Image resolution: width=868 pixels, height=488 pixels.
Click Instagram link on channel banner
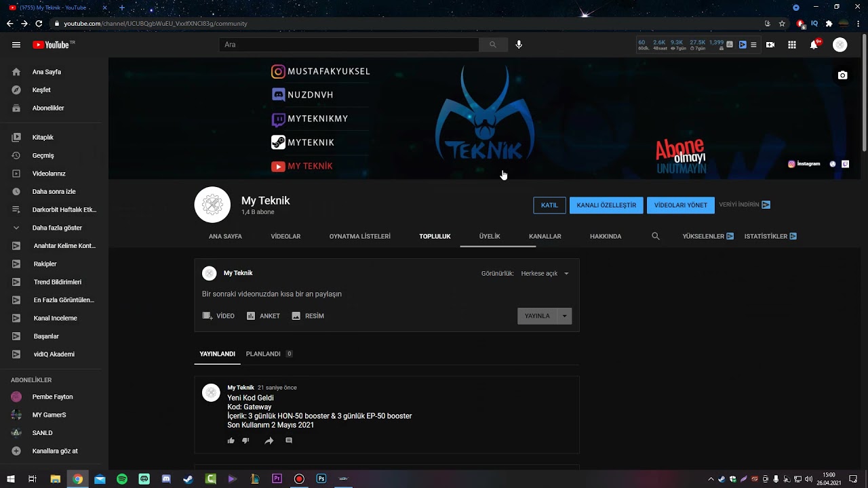804,164
